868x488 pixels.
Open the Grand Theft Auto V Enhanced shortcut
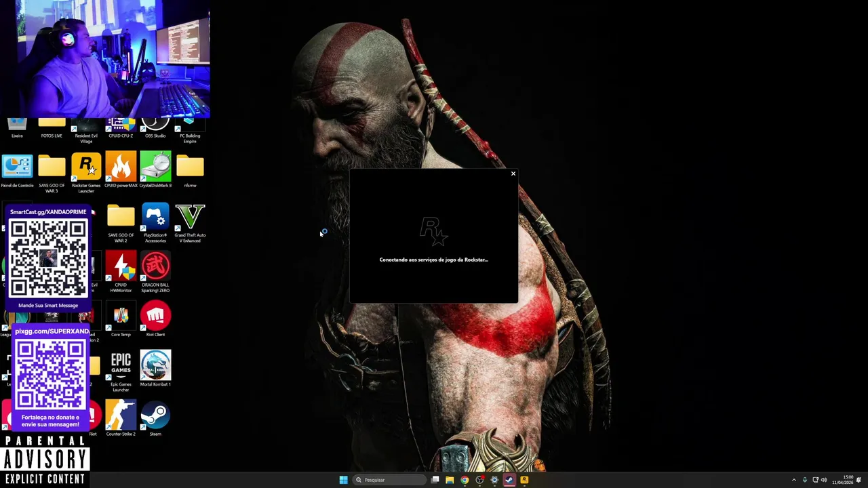tap(190, 222)
